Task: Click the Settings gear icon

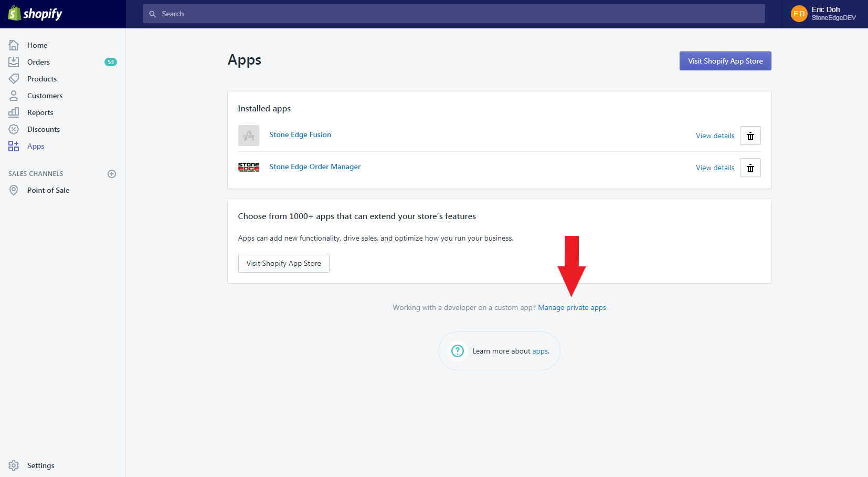Action: point(14,465)
